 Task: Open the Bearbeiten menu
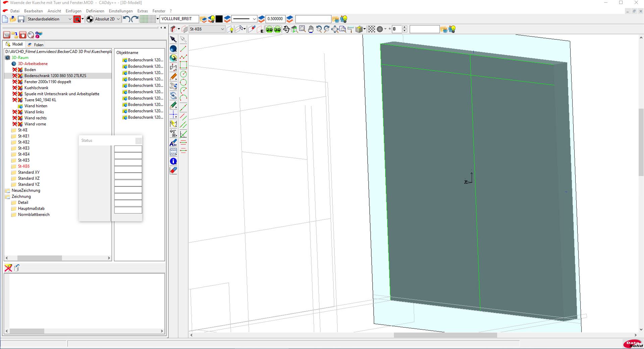[x=34, y=11]
